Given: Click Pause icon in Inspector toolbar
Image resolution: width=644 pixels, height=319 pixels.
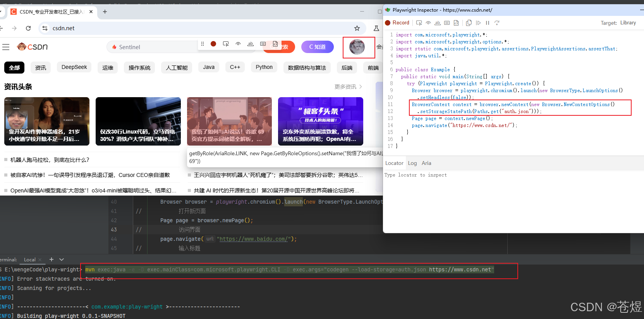Looking at the screenshot, I should click(x=488, y=23).
